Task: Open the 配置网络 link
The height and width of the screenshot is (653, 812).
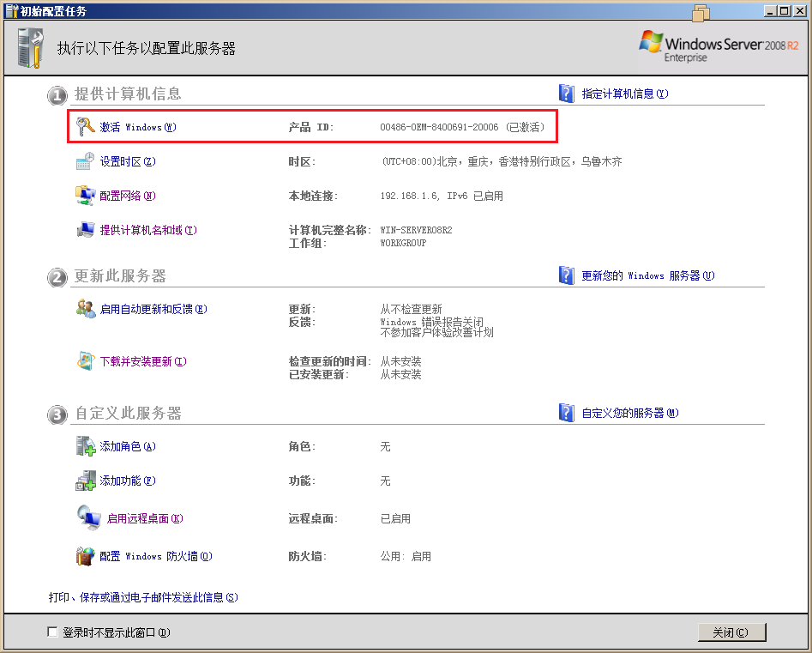Action: click(128, 196)
